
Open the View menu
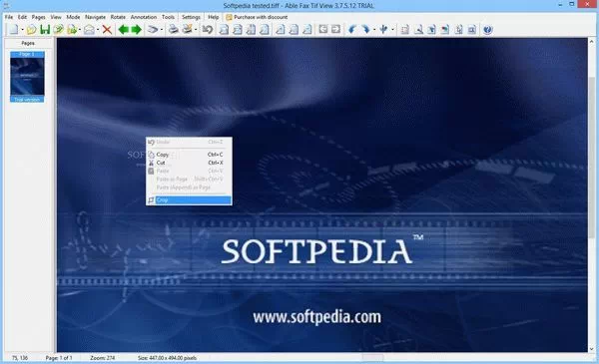pyautogui.click(x=56, y=17)
